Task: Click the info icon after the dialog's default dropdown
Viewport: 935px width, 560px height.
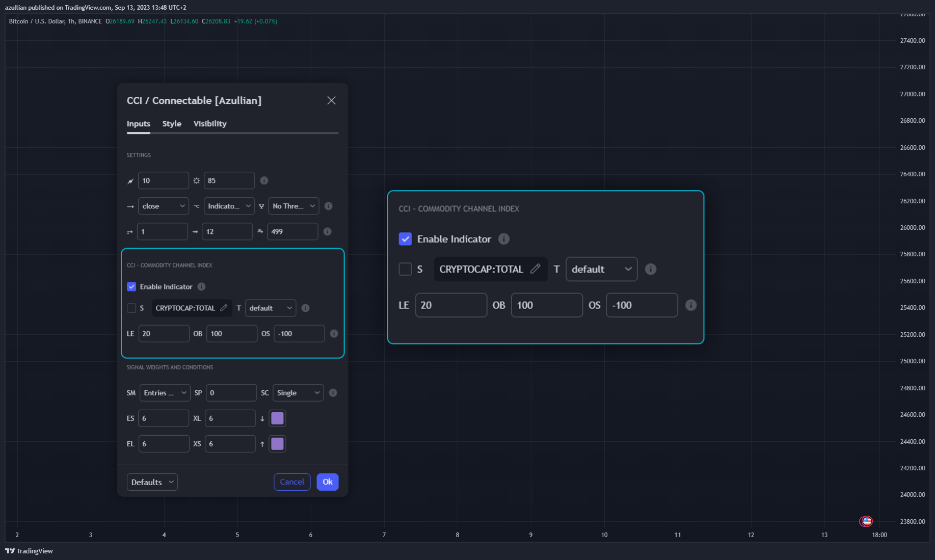Action: pos(305,308)
